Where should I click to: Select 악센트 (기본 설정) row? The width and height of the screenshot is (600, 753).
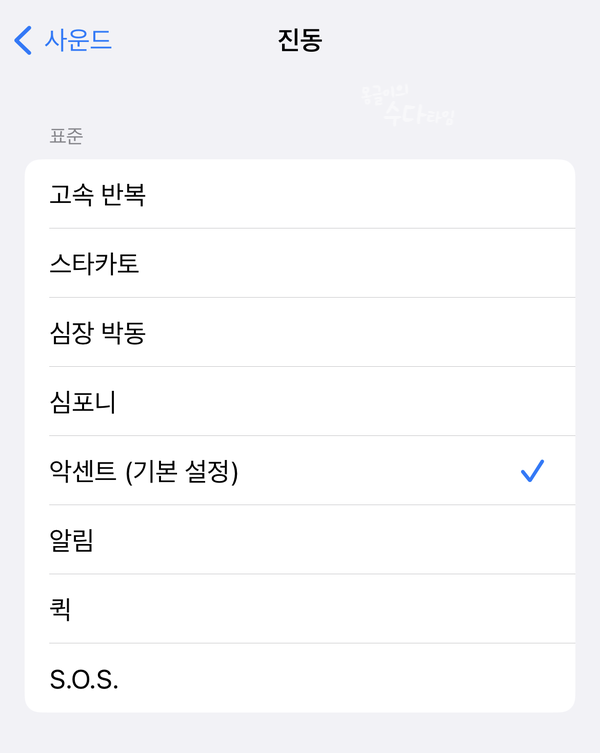click(300, 471)
